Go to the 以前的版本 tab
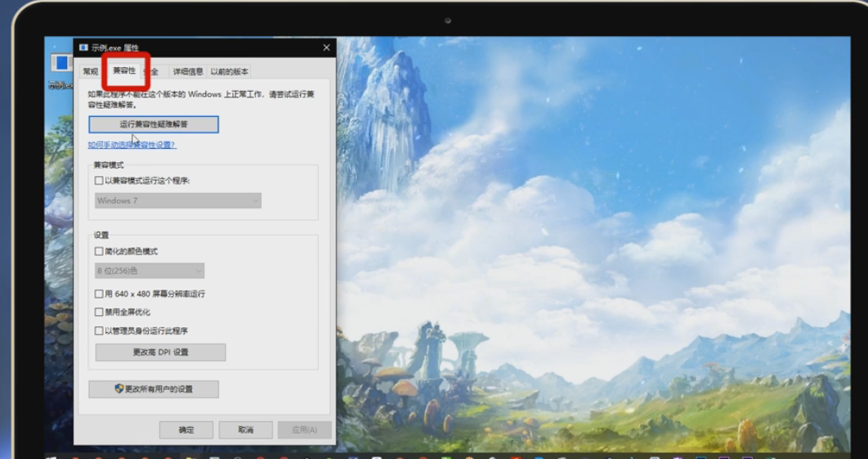Screen dimensions: 868x459 coord(229,72)
